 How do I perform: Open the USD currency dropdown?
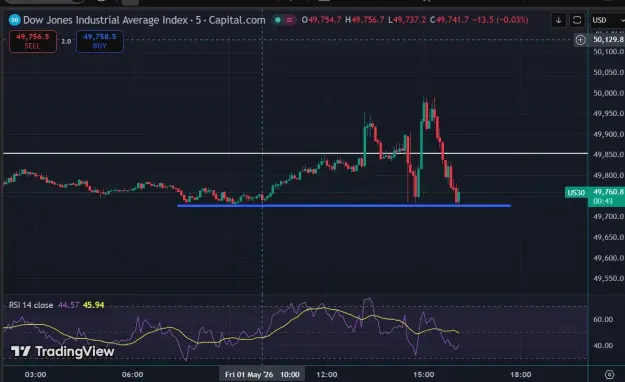[x=607, y=20]
